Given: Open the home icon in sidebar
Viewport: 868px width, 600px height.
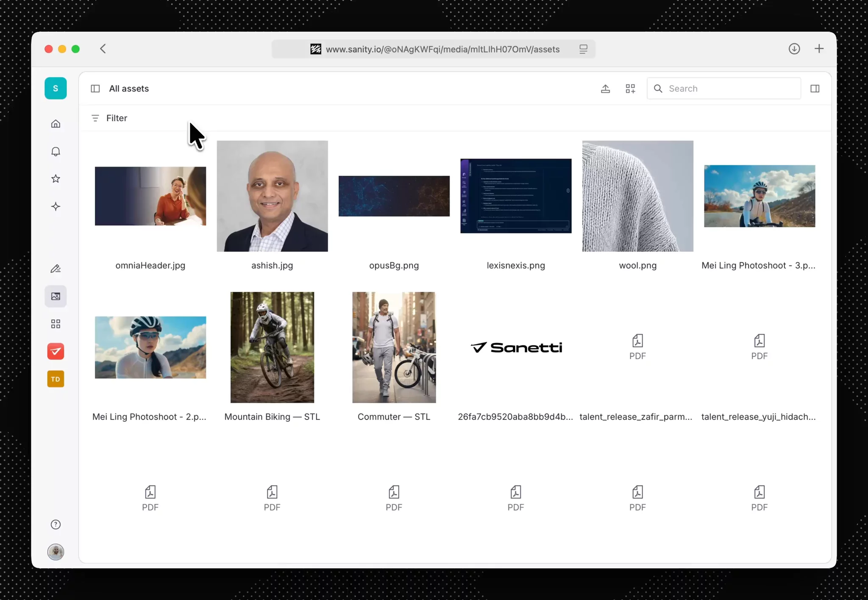Looking at the screenshot, I should point(56,124).
